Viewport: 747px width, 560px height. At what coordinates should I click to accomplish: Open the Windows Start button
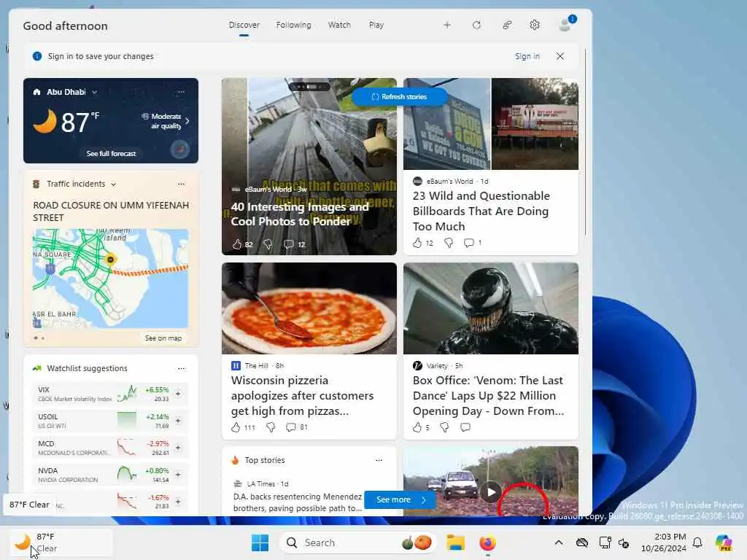point(260,542)
